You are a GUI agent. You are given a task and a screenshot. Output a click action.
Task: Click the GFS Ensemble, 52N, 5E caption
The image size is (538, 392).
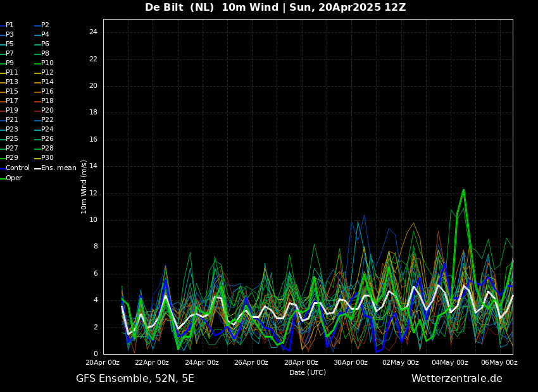[x=135, y=379]
